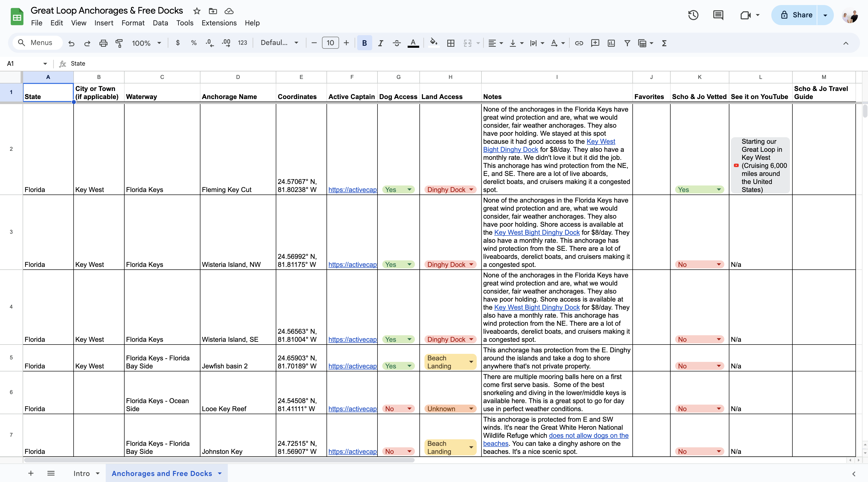
Task: Add a new sheet with the plus
Action: [31, 473]
